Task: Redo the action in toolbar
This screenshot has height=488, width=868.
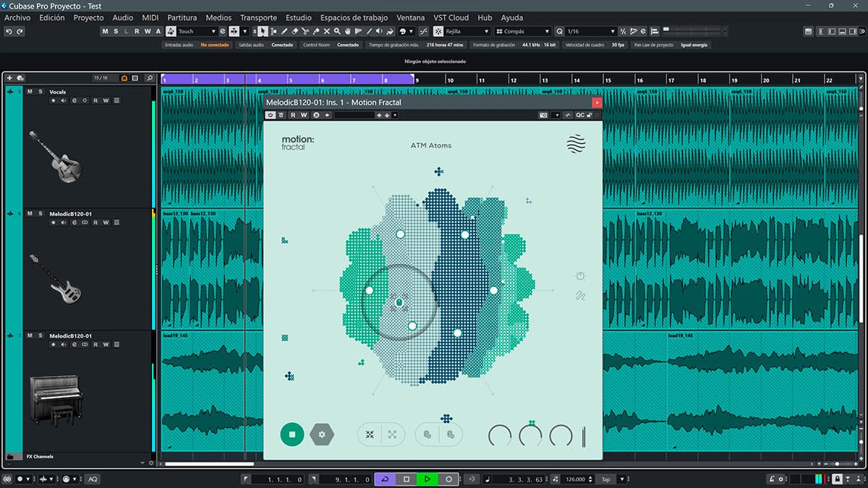Action: point(20,31)
